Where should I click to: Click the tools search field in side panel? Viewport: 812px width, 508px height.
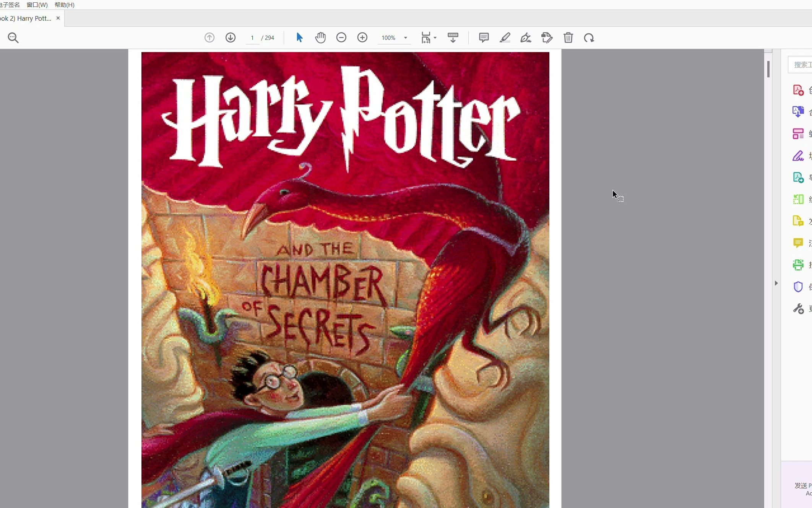tap(801, 65)
